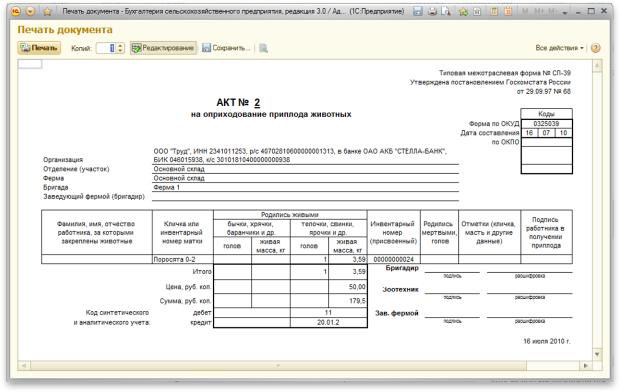Click the Копий number field
620x392 pixels.
click(106, 48)
